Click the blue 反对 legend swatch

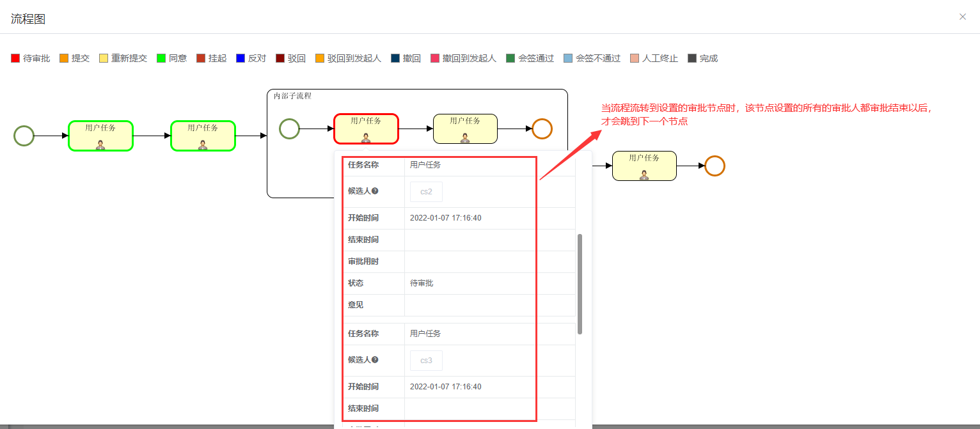[241, 58]
